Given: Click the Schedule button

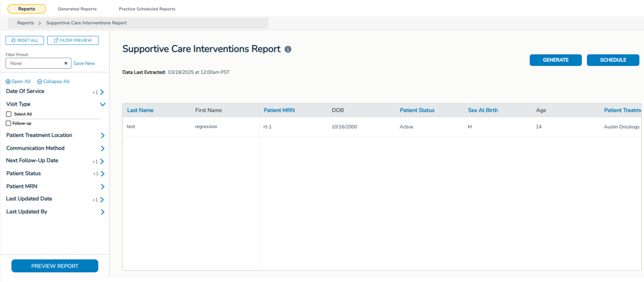Looking at the screenshot, I should tap(612, 60).
